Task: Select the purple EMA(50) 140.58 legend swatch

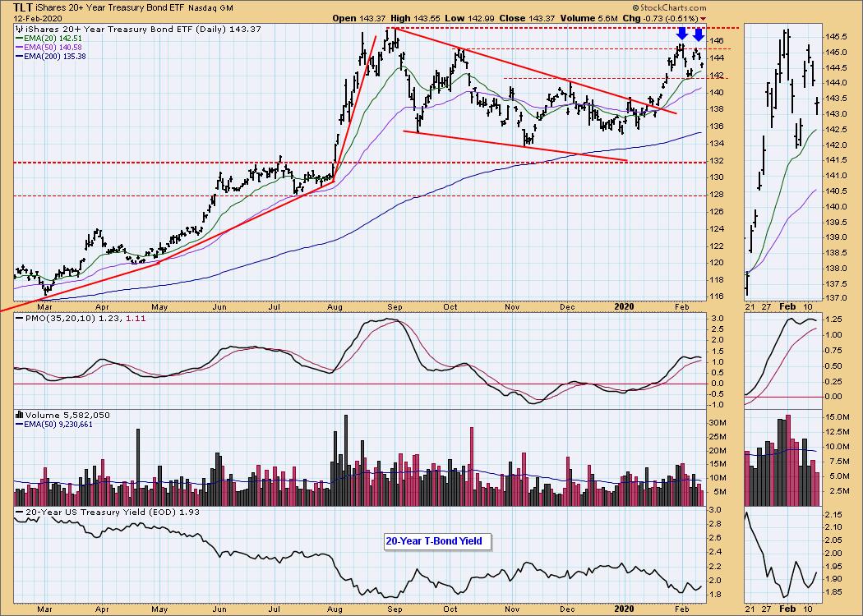Action: pos(20,48)
